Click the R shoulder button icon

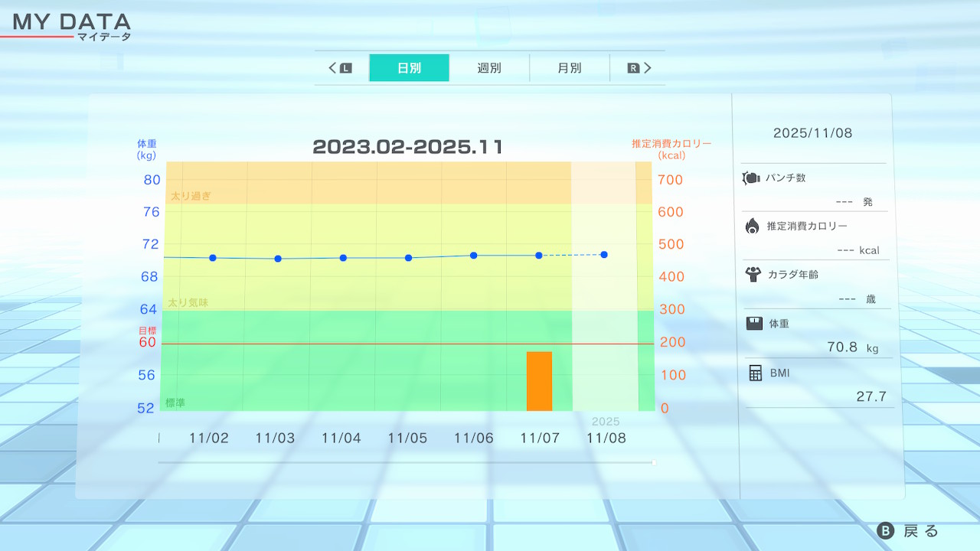[633, 68]
